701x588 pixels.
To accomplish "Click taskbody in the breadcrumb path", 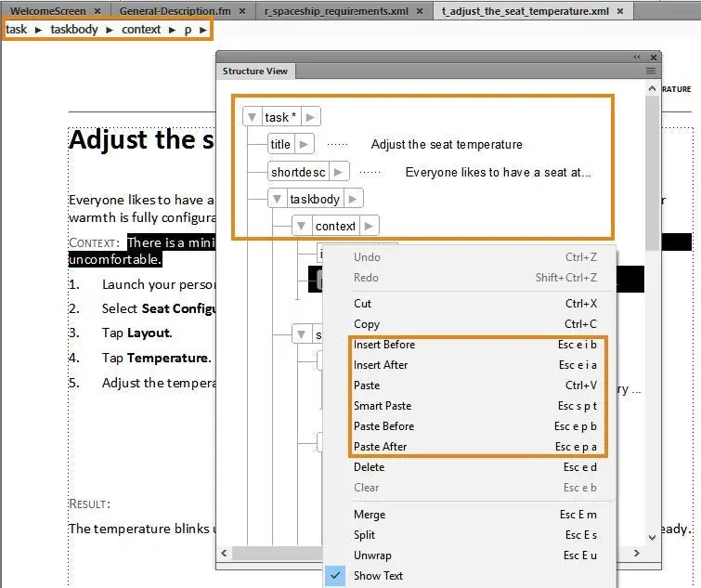I will [x=74, y=30].
